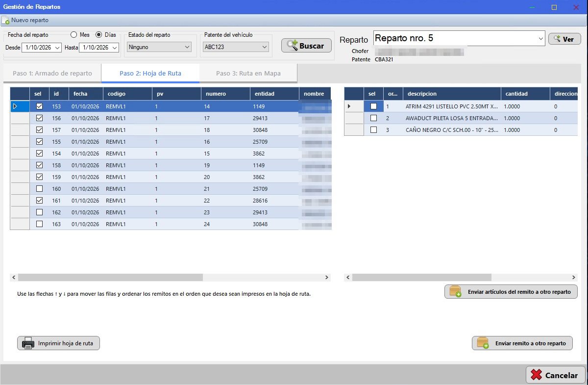Image resolution: width=588 pixels, height=385 pixels.
Task: Click right arrow of articles table scrollbar
Action: (x=574, y=278)
